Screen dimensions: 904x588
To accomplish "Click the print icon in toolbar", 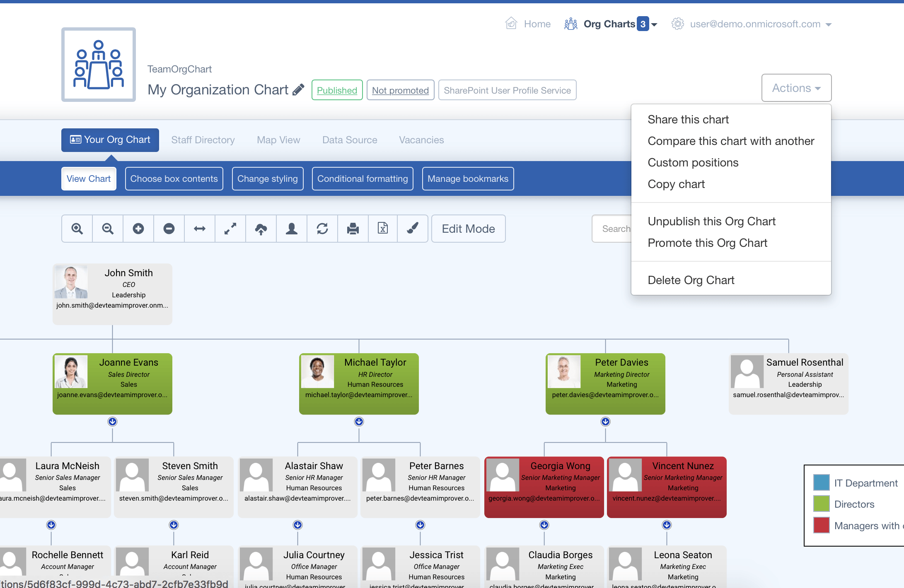I will coord(353,229).
